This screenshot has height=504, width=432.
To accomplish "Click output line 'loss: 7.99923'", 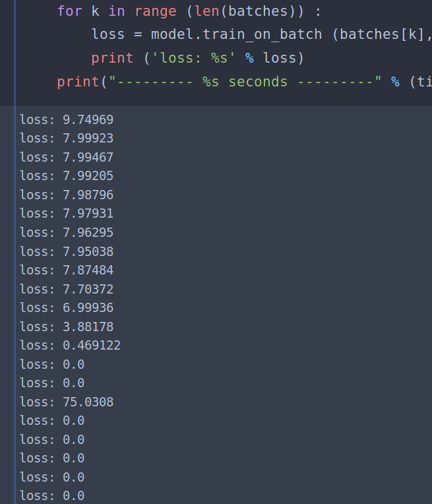I will pos(66,139).
